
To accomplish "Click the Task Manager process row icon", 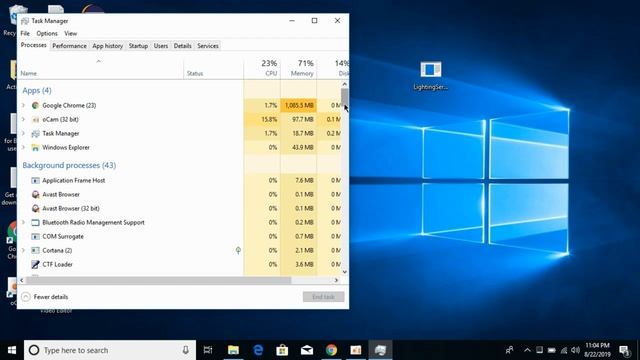I will (x=36, y=133).
